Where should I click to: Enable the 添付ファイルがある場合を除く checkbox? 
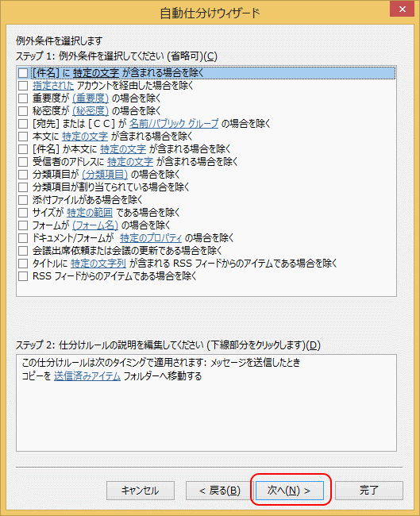click(x=23, y=200)
